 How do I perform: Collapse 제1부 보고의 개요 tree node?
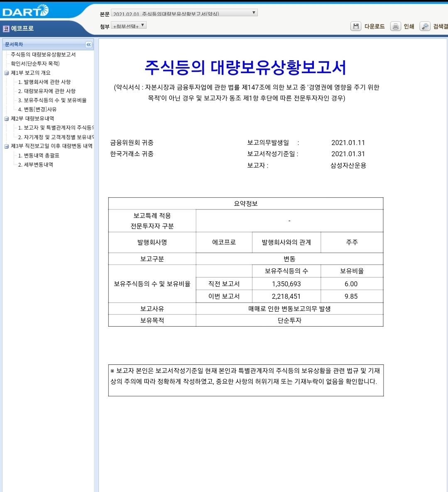pos(6,73)
